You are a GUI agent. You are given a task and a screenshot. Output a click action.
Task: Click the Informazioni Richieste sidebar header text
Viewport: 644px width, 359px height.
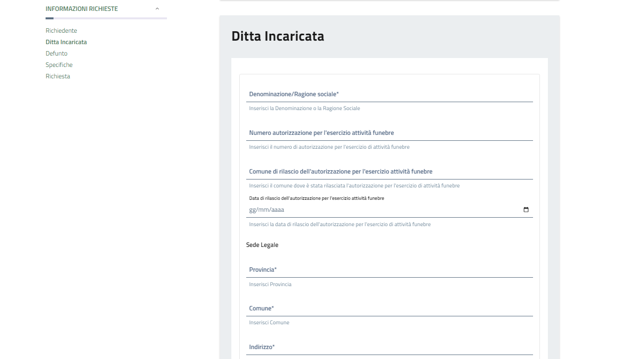click(82, 9)
